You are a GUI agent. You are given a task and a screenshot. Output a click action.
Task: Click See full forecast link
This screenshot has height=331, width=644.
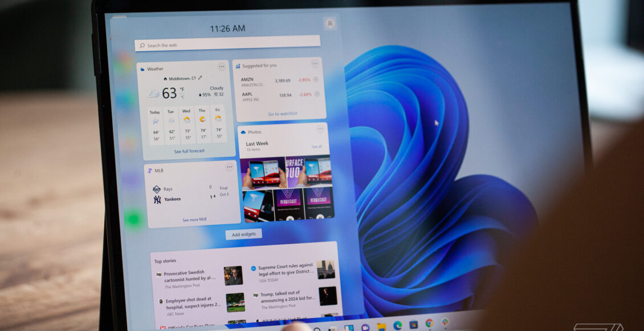click(189, 151)
